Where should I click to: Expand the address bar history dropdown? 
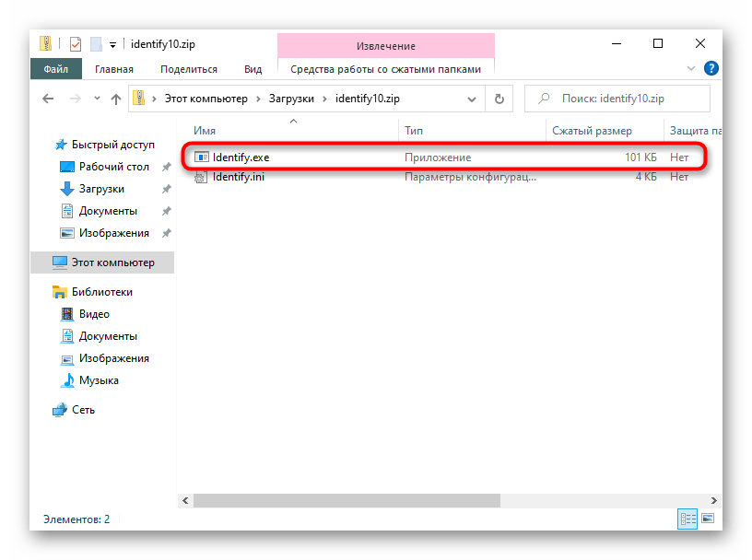point(476,99)
